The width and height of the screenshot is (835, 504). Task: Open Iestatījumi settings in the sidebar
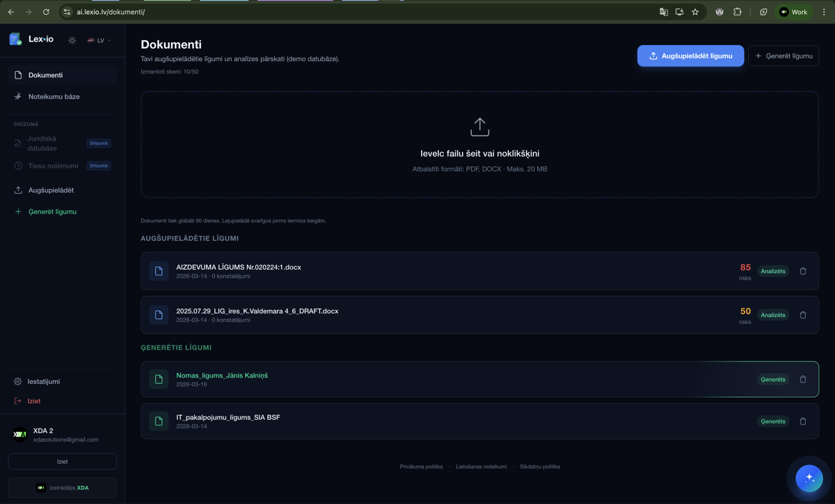point(43,382)
